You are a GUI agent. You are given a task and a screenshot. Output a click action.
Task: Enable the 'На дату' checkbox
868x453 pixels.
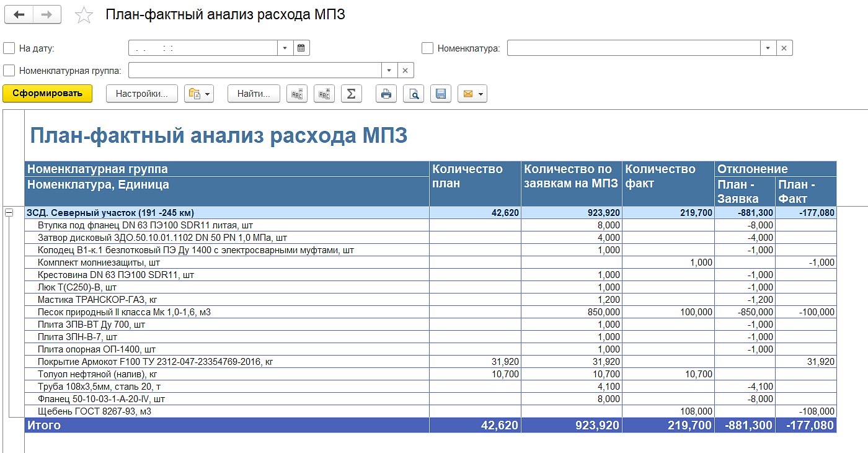pyautogui.click(x=9, y=48)
